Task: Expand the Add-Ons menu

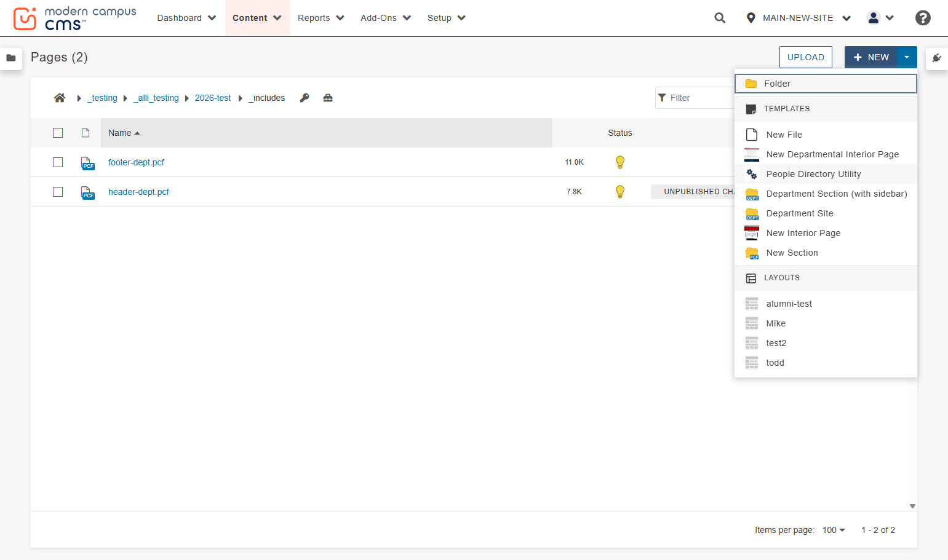Action: coord(386,18)
